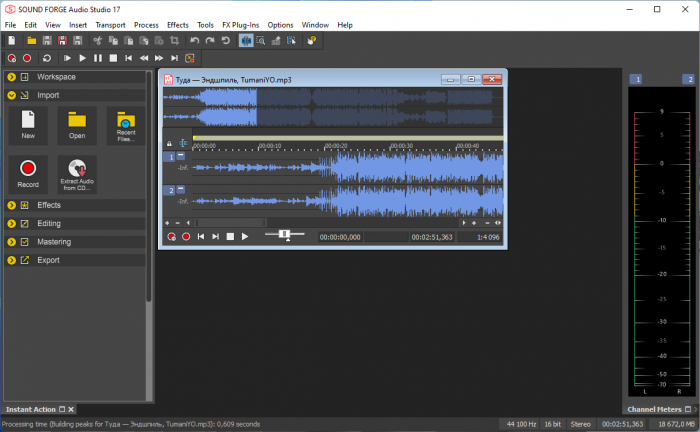Screen dimensions: 700x432
Task: Adjust the playback rate slider in data window
Action: point(284,234)
